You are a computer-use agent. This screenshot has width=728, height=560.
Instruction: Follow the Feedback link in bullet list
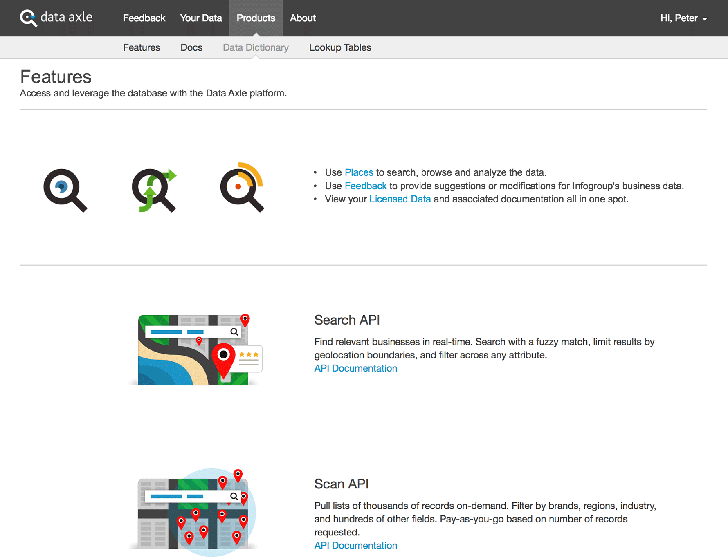pyautogui.click(x=365, y=186)
